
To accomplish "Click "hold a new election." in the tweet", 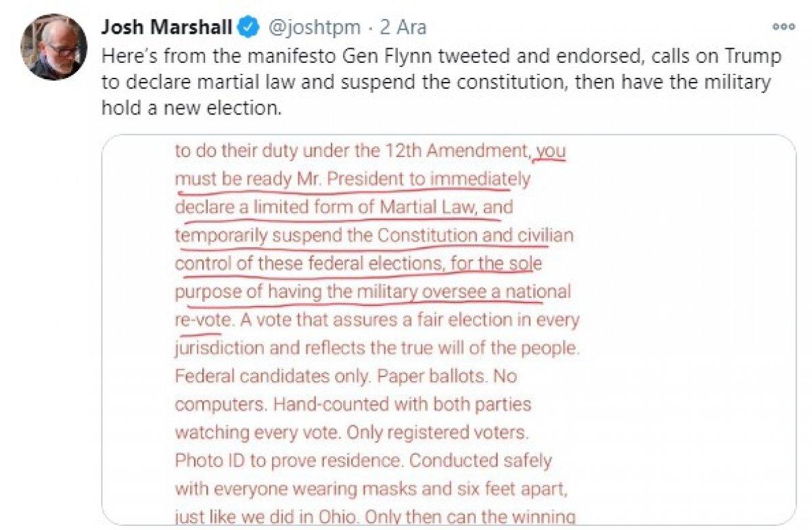I will 191,108.
